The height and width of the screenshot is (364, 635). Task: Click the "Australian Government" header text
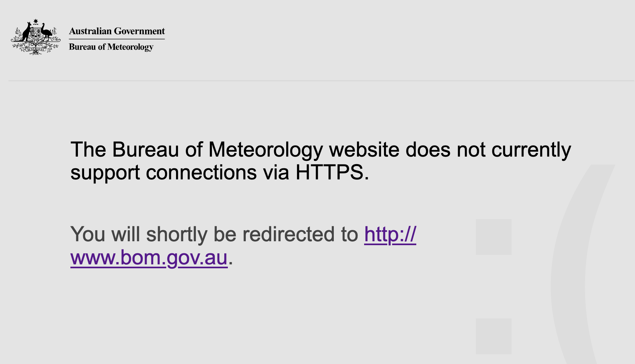click(117, 31)
